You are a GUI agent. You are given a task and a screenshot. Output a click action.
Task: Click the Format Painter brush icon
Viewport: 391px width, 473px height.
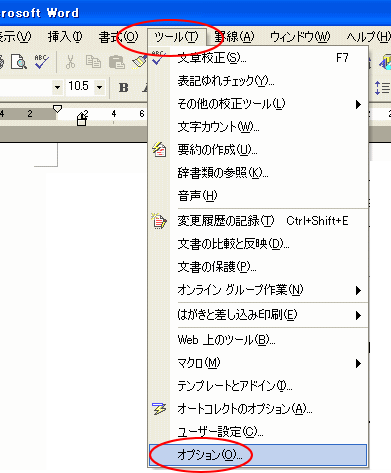tap(139, 62)
